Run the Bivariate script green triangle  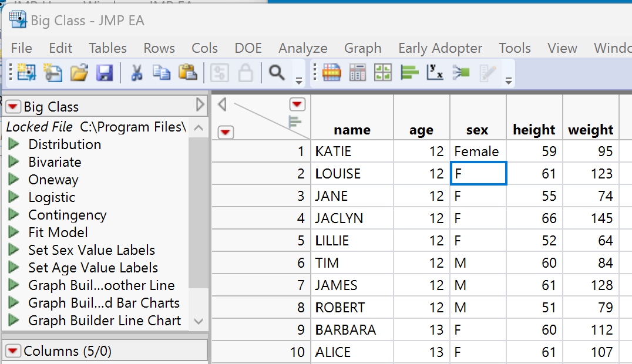(x=14, y=162)
